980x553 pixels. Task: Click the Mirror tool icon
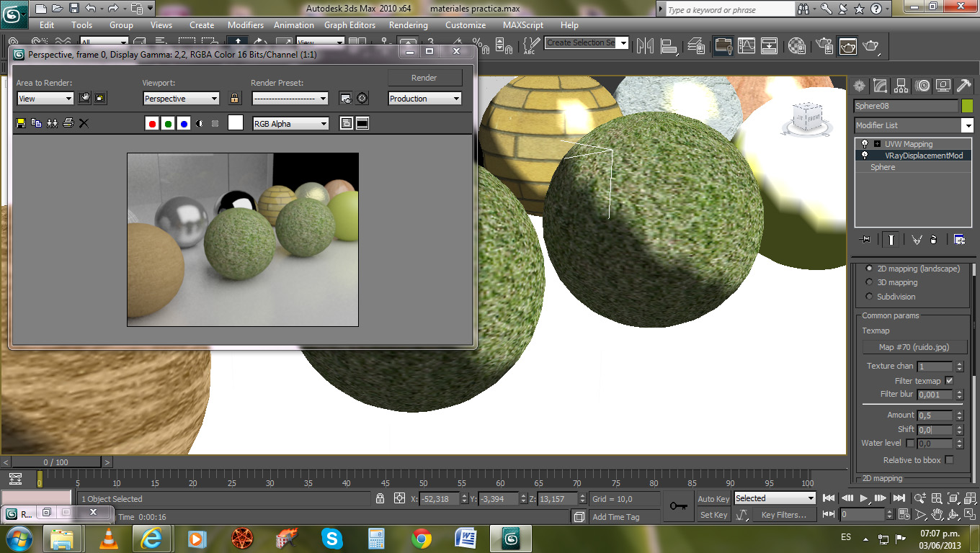pos(646,46)
